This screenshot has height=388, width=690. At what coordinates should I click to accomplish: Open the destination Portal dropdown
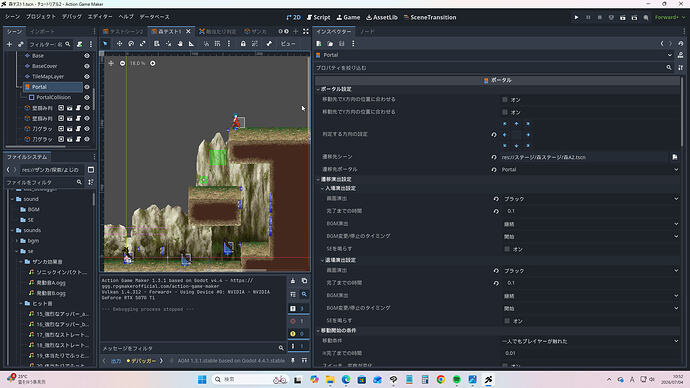[x=589, y=169]
